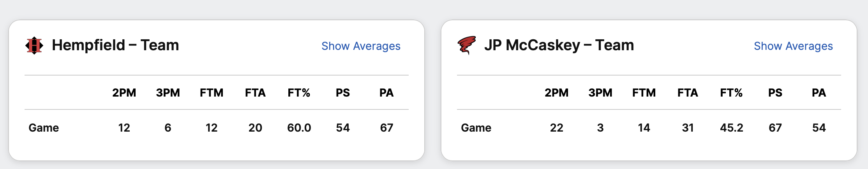Screen dimensions: 868x169
Task: Click the PS header in JP McCaskey table
Action: pyautogui.click(x=775, y=93)
